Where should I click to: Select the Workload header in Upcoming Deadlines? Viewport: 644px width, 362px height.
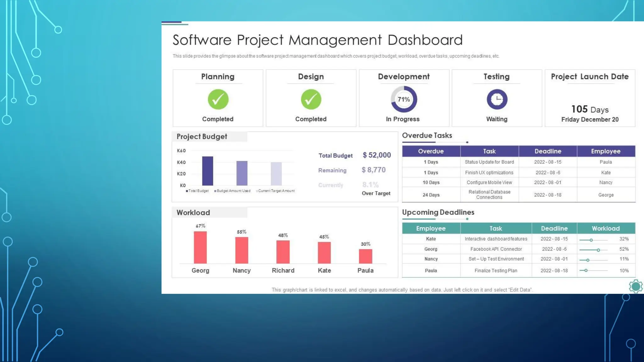pyautogui.click(x=606, y=228)
